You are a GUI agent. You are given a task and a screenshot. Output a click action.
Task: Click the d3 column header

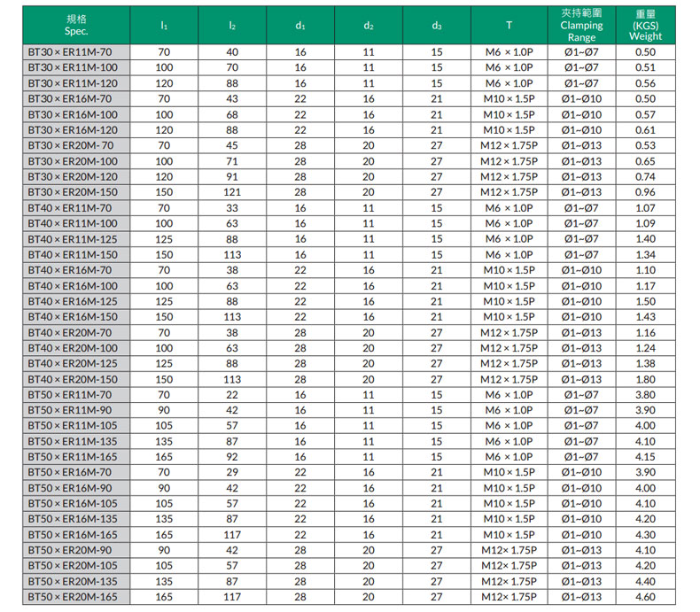click(436, 25)
